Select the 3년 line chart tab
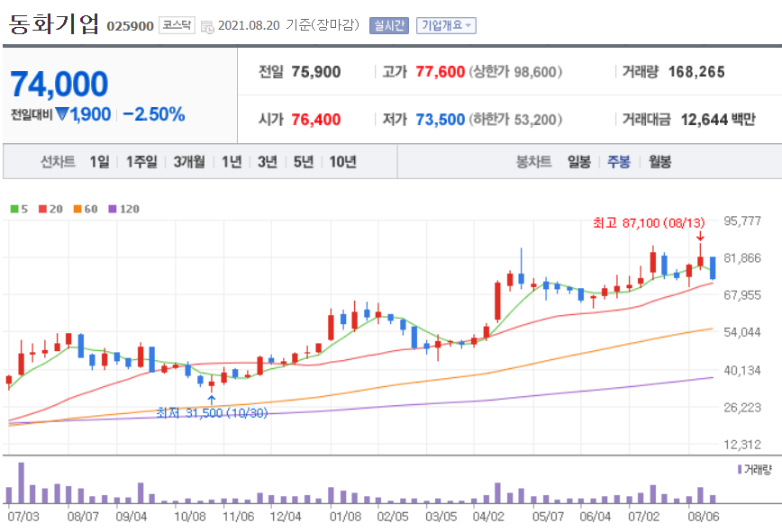Image resolution: width=782 pixels, height=532 pixels. pos(268,161)
